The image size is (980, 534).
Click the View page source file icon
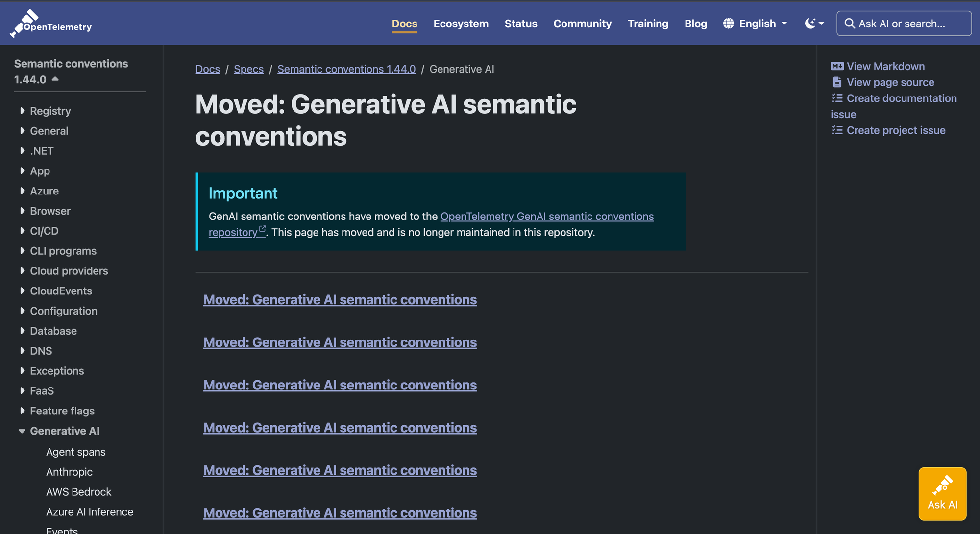click(837, 82)
